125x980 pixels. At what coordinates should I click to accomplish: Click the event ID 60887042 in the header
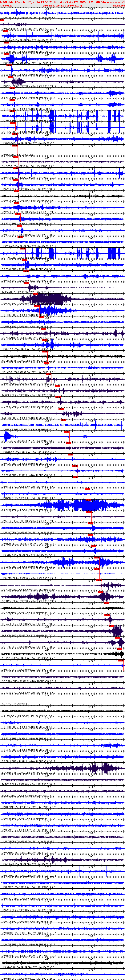(7, 2)
